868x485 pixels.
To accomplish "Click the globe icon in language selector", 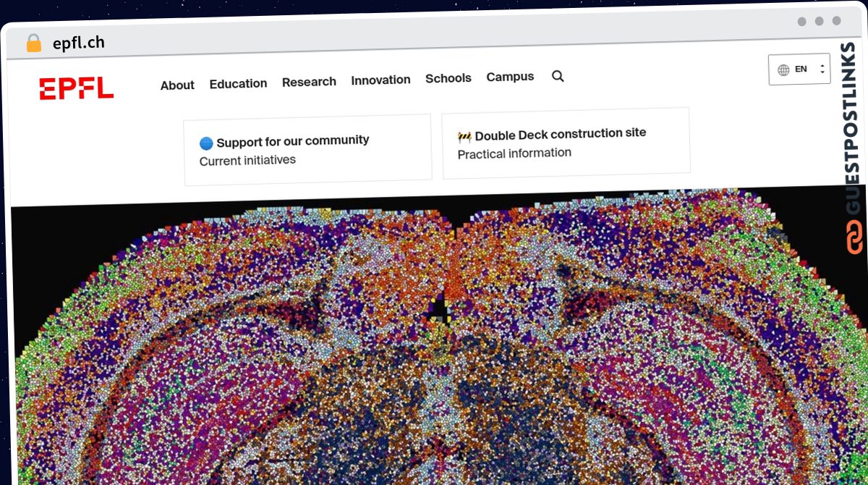I will click(783, 70).
